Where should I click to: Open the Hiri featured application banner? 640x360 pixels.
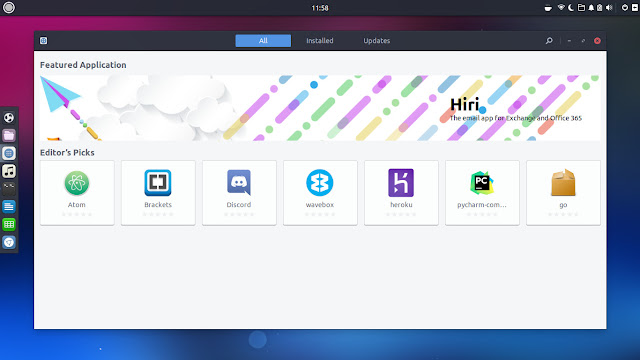[x=320, y=108]
